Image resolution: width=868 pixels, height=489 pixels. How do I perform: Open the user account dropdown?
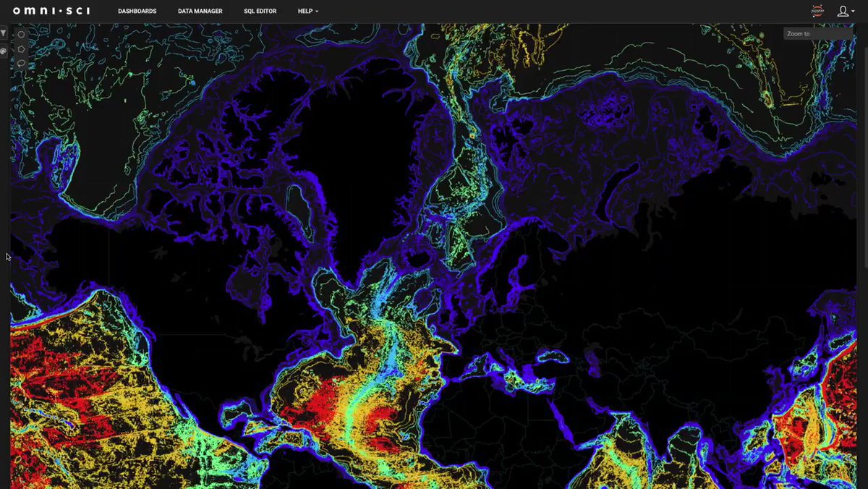pos(845,12)
